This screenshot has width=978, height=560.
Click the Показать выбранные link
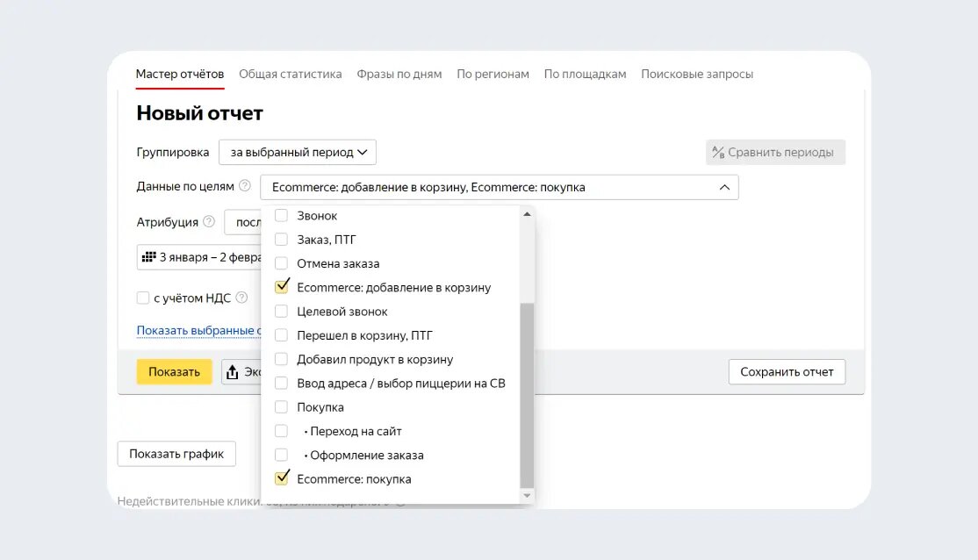coord(198,330)
